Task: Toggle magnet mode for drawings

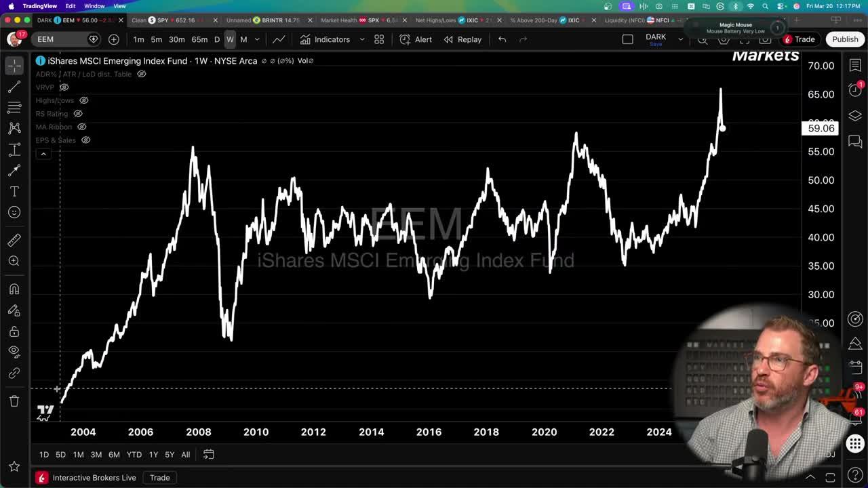Action: click(x=14, y=289)
